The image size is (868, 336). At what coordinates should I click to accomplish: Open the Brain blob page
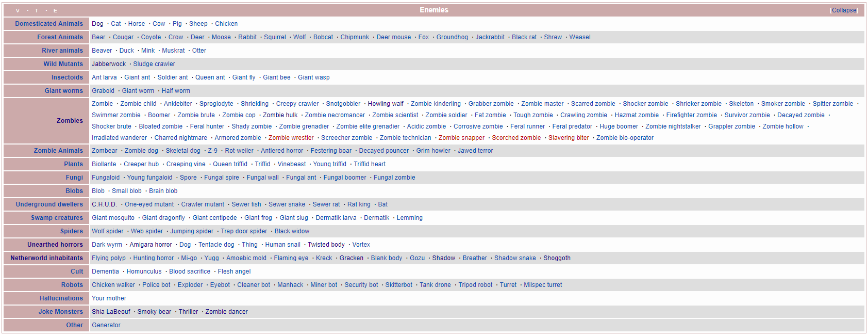coord(163,191)
